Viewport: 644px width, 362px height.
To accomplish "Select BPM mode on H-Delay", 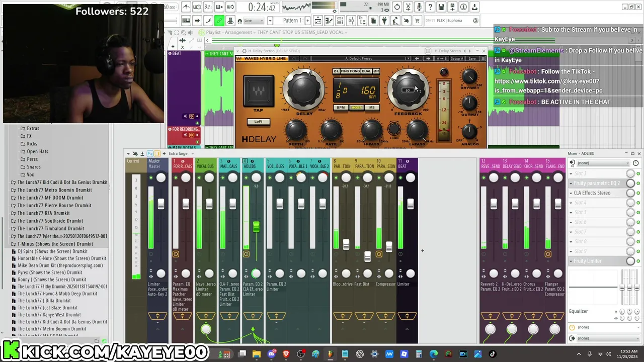I will click(341, 108).
